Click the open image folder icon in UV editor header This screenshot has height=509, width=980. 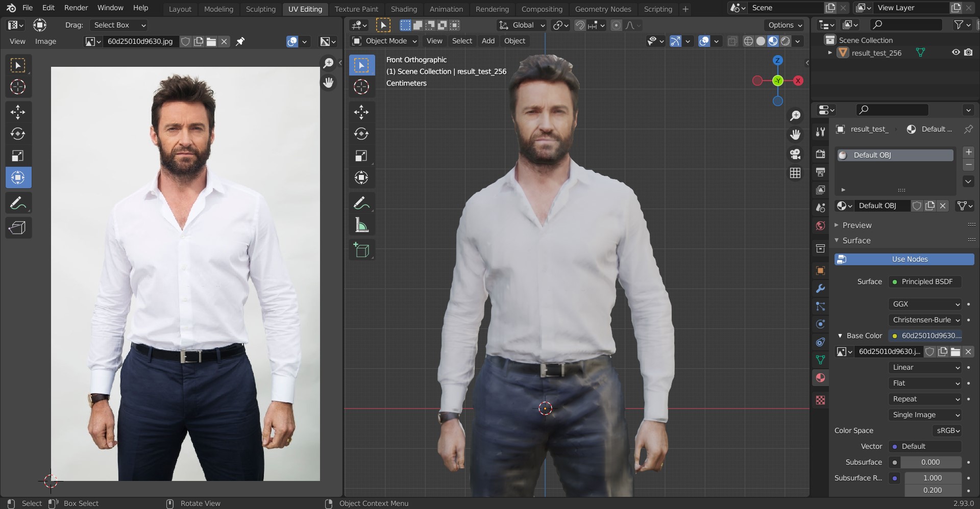click(x=211, y=41)
